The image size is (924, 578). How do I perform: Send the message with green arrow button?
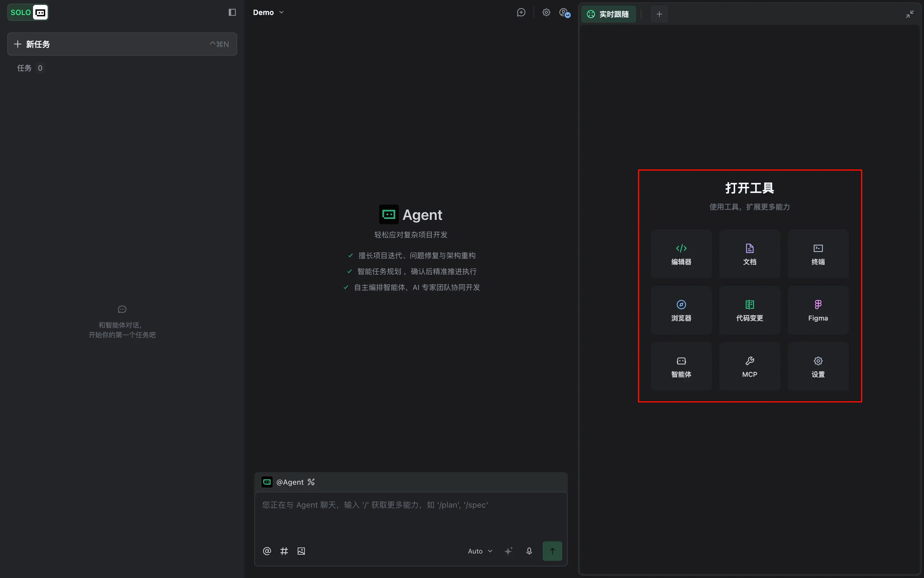[x=552, y=551]
